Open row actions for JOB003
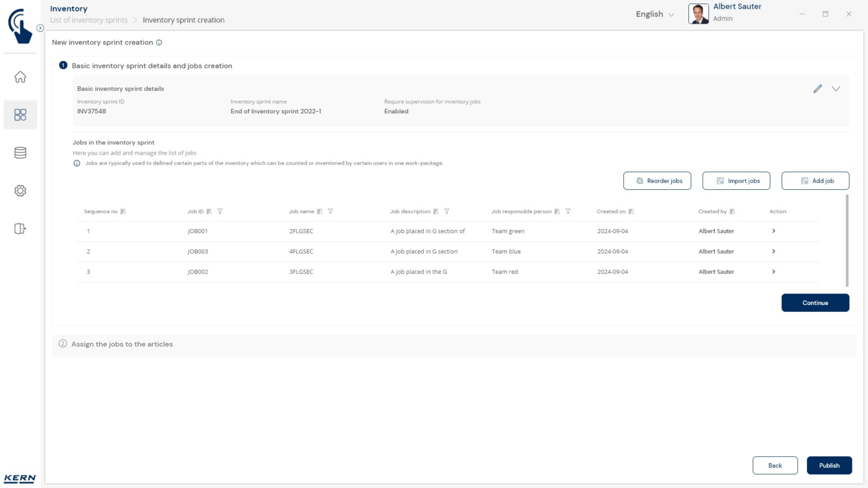This screenshot has height=488, width=868. [x=774, y=251]
